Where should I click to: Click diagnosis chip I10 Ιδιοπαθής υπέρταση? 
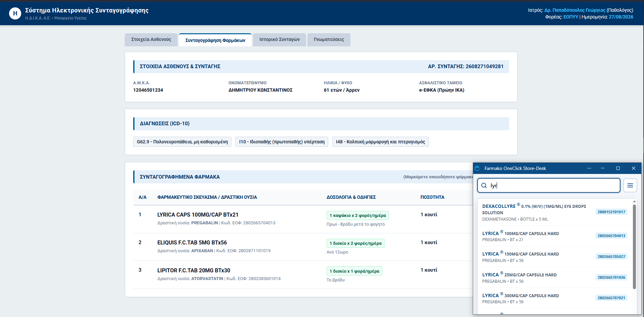pyautogui.click(x=282, y=142)
